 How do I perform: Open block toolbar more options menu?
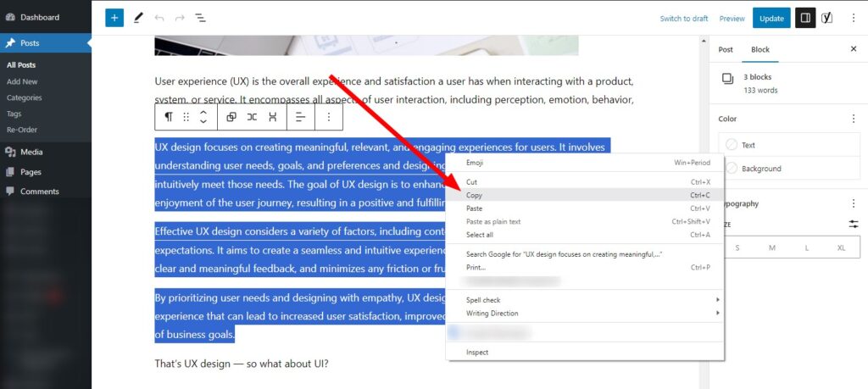click(x=329, y=116)
